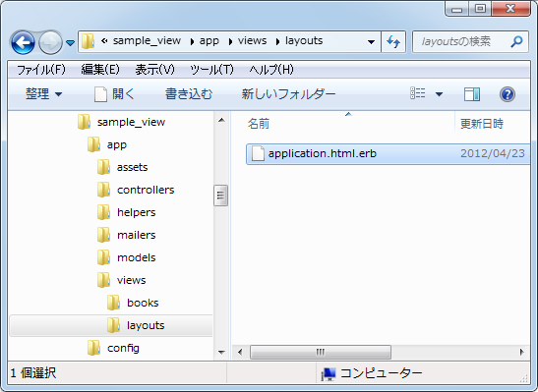Expand arrow after sample_view in breadcrumb

tap(192, 41)
